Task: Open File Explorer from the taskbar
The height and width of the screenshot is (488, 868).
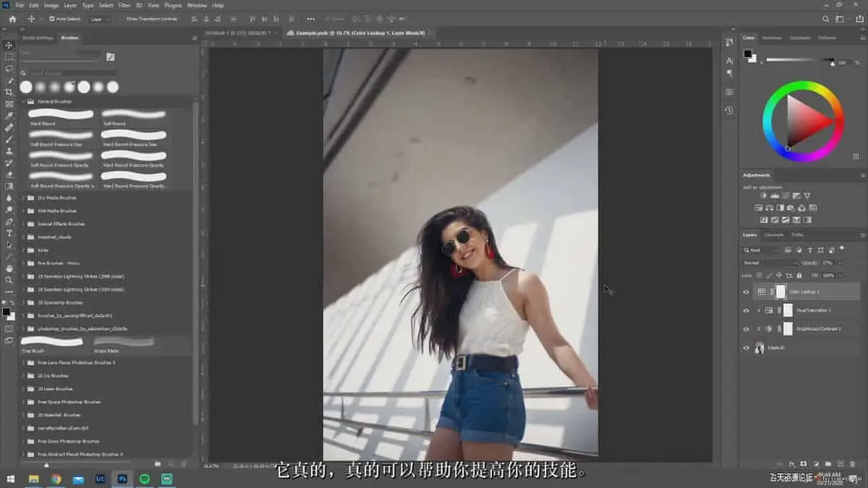Action: [x=33, y=479]
